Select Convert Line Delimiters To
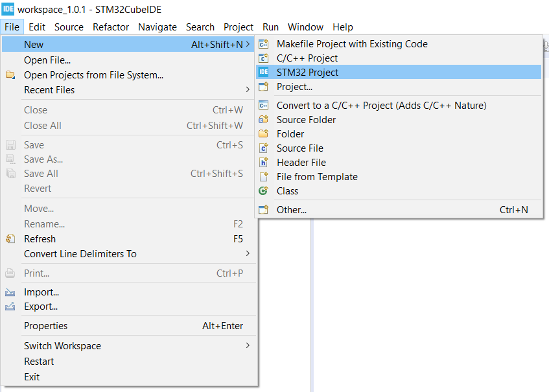The height and width of the screenshot is (392, 549). click(x=128, y=254)
